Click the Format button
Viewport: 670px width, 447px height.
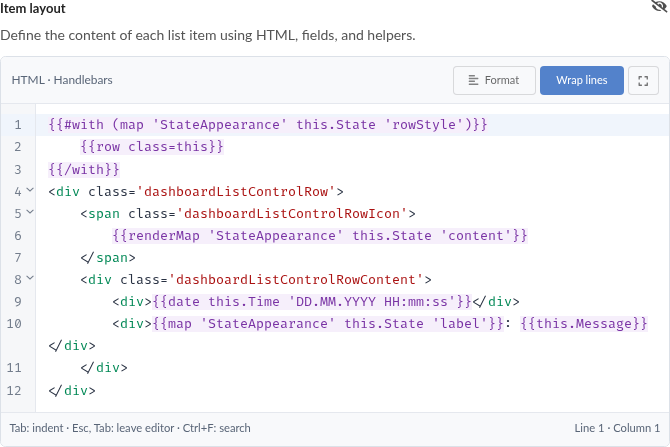coord(494,80)
